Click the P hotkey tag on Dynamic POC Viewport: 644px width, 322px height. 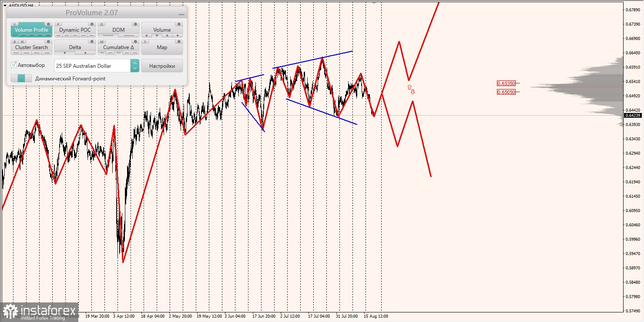[58, 24]
